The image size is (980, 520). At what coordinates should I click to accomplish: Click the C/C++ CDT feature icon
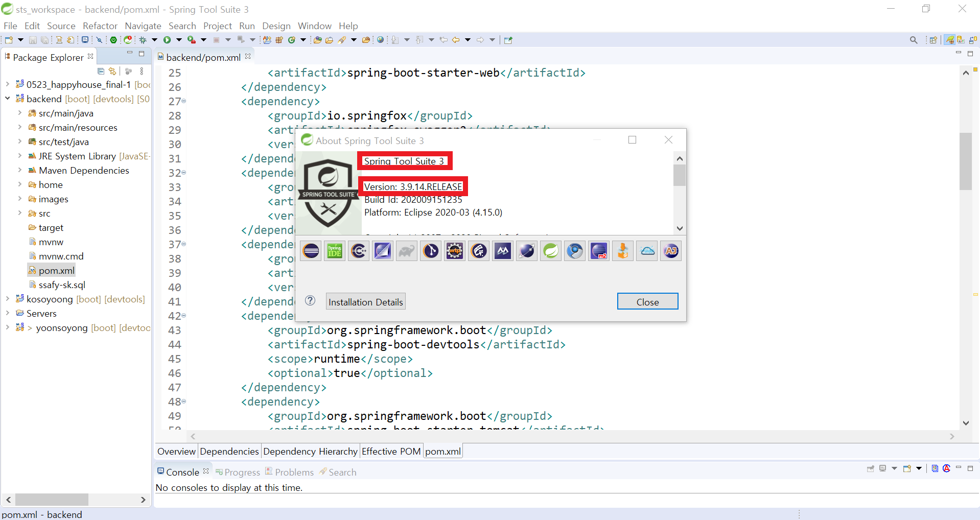click(359, 251)
